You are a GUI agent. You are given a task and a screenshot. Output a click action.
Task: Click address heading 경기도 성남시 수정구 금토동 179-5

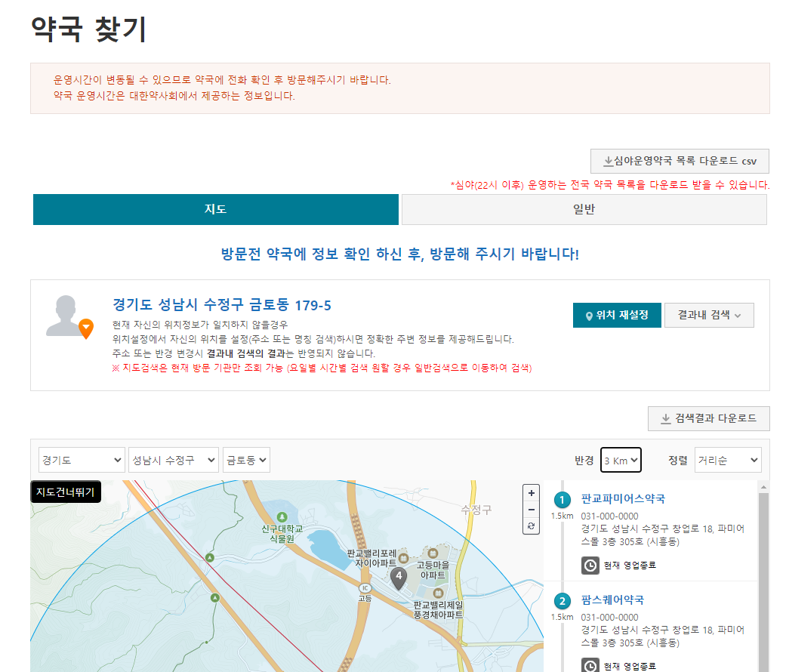tap(221, 305)
